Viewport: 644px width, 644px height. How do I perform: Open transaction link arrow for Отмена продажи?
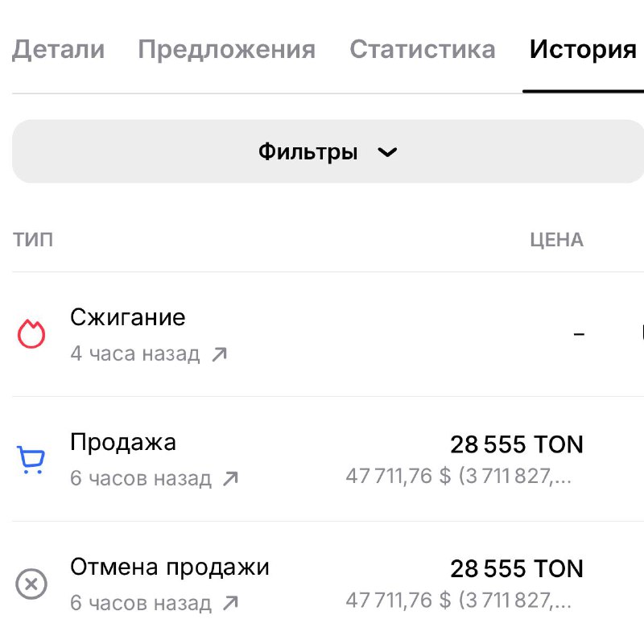[x=231, y=602]
